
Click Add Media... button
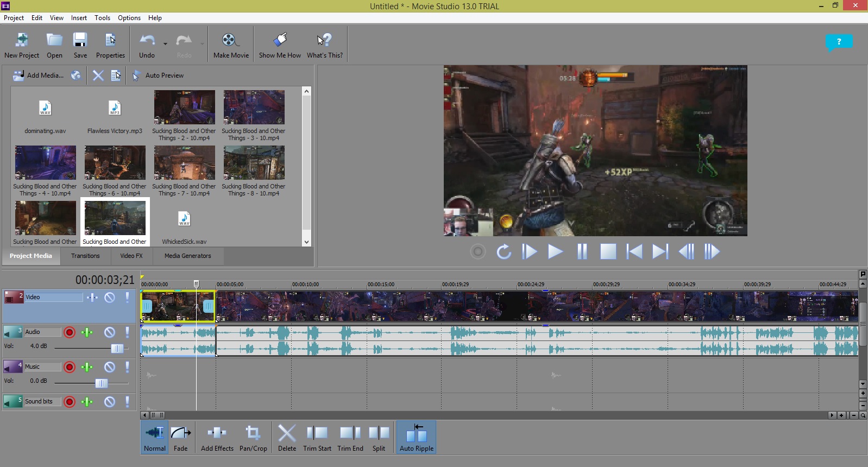[x=38, y=75]
